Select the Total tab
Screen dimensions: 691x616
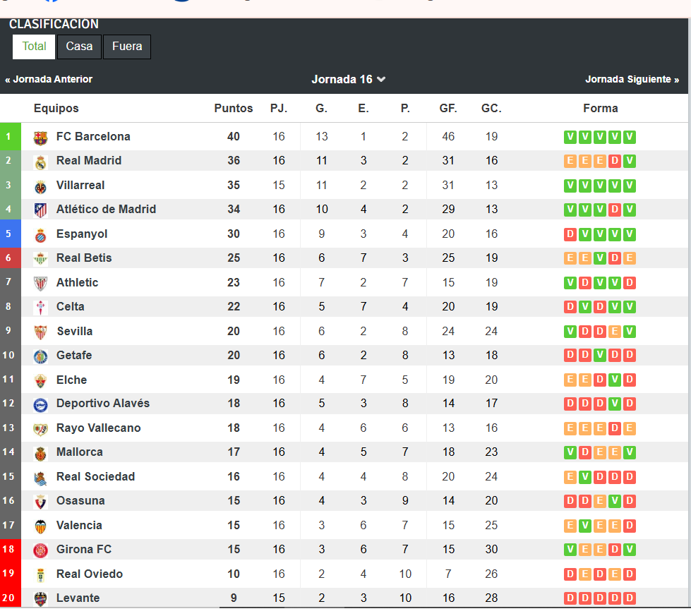[x=34, y=47]
